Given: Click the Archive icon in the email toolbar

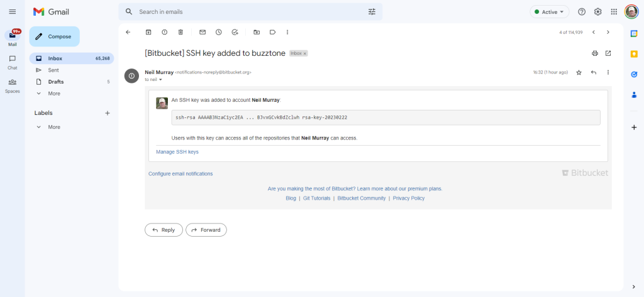Looking at the screenshot, I should click(x=148, y=32).
